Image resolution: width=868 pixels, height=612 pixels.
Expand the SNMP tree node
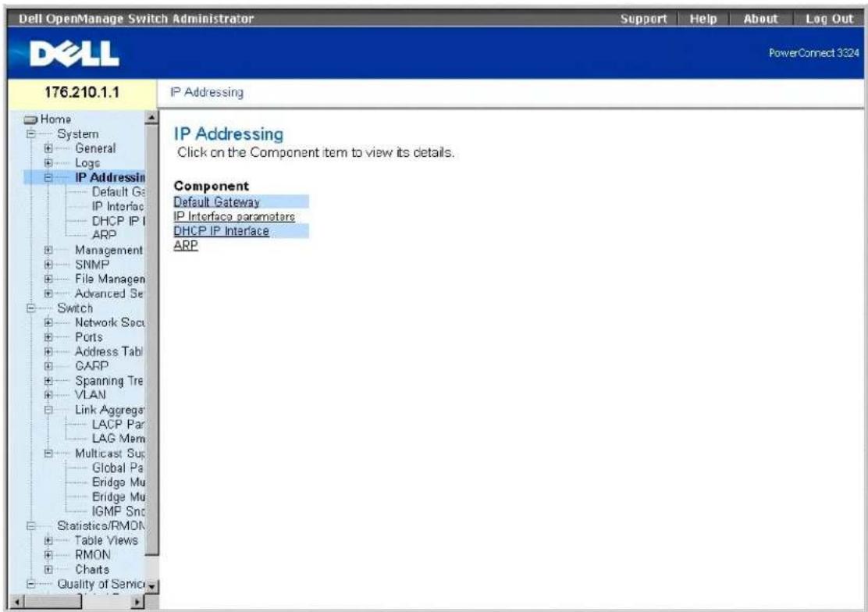tap(48, 265)
